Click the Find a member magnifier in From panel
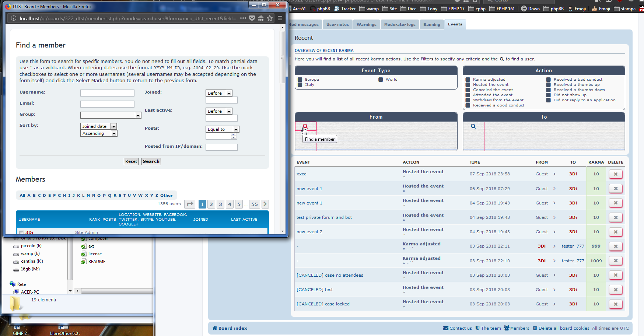This screenshot has height=336, width=644. pos(305,126)
